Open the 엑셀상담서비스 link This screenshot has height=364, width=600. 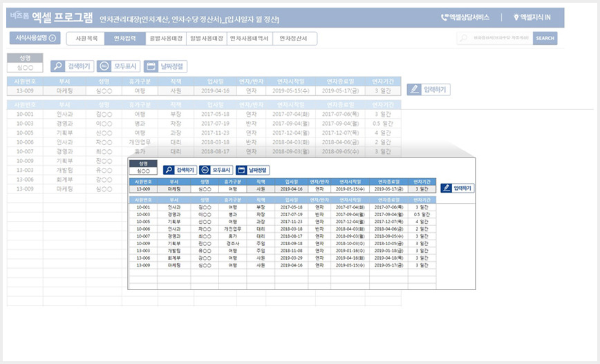tap(465, 17)
